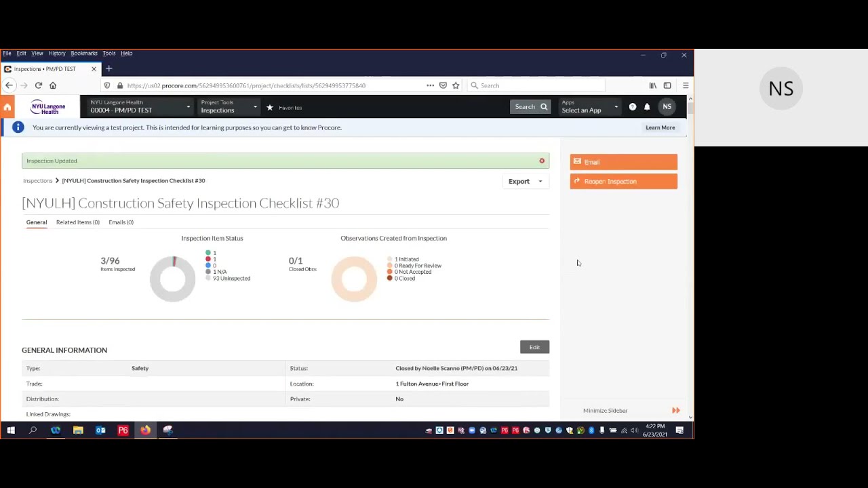Open Windows notification center
Image resolution: width=868 pixels, height=488 pixels.
[679, 430]
